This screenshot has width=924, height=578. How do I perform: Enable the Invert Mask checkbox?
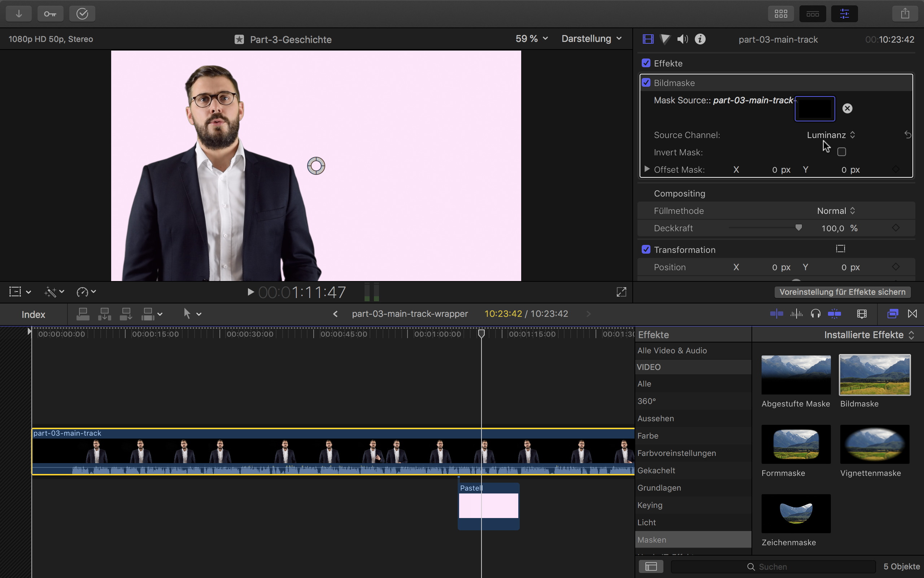click(x=842, y=152)
